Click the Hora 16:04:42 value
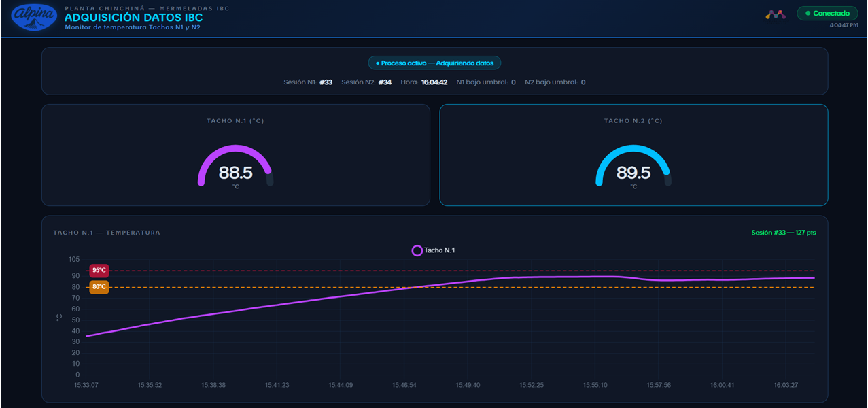This screenshot has width=868, height=408. pyautogui.click(x=434, y=82)
